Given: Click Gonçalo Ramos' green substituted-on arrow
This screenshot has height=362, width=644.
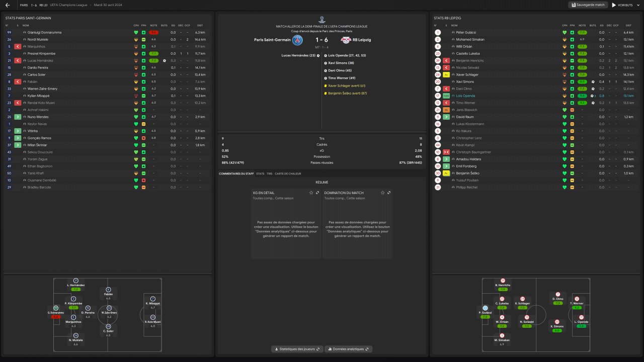Looking at the screenshot, I should tap(18, 138).
